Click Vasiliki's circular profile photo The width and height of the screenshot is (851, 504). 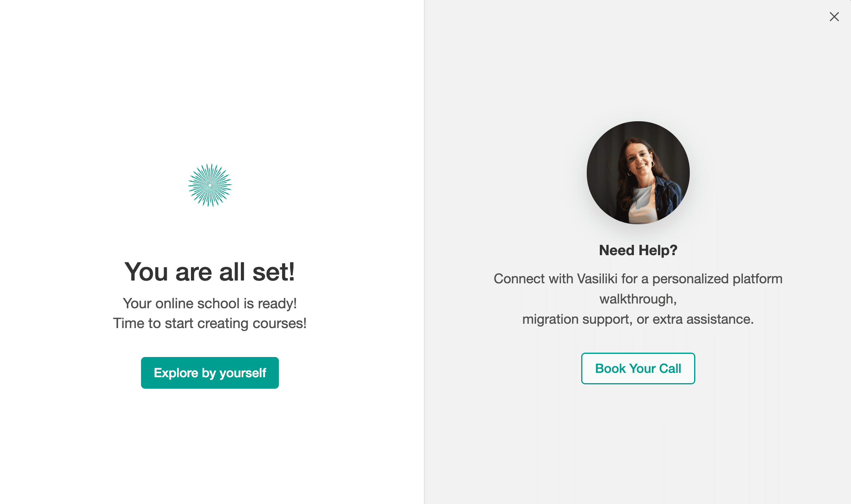pyautogui.click(x=638, y=173)
